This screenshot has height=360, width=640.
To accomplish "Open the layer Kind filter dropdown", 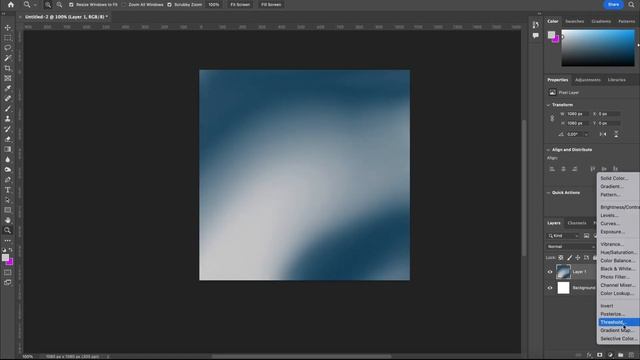I will (563, 236).
